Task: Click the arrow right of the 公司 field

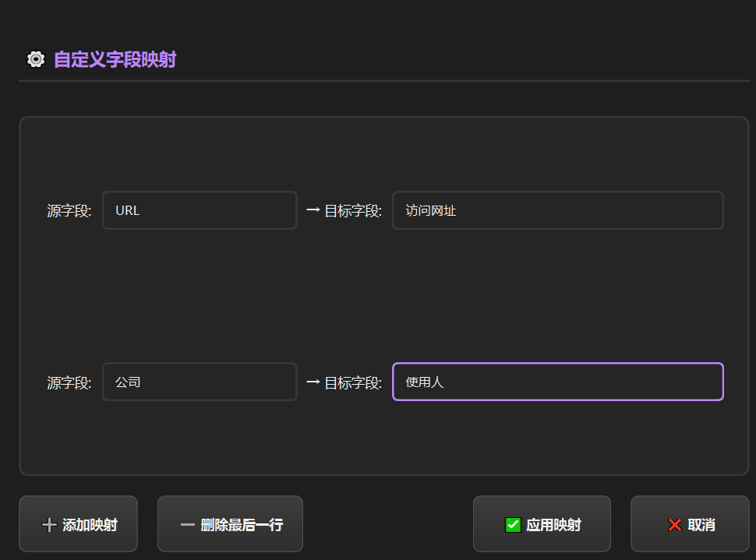Action: [x=313, y=382]
